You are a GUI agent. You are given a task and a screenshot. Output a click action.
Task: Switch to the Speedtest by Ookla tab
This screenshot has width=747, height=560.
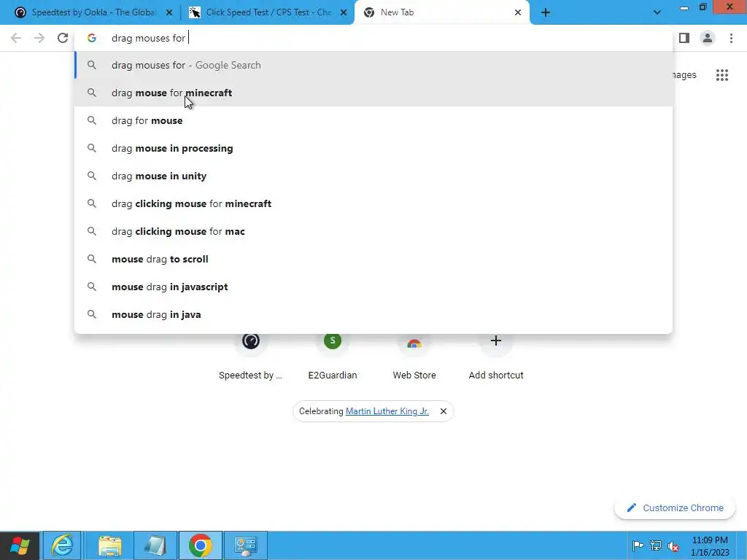coord(93,12)
